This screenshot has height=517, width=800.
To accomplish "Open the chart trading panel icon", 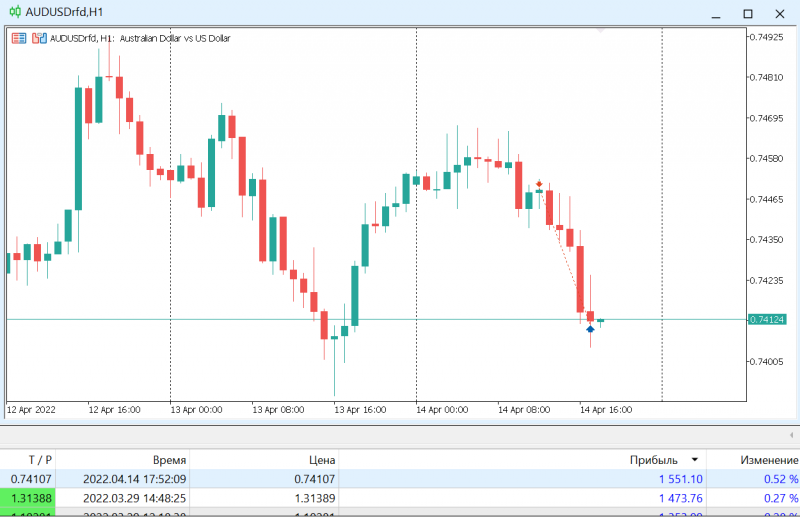I will pyautogui.click(x=39, y=38).
